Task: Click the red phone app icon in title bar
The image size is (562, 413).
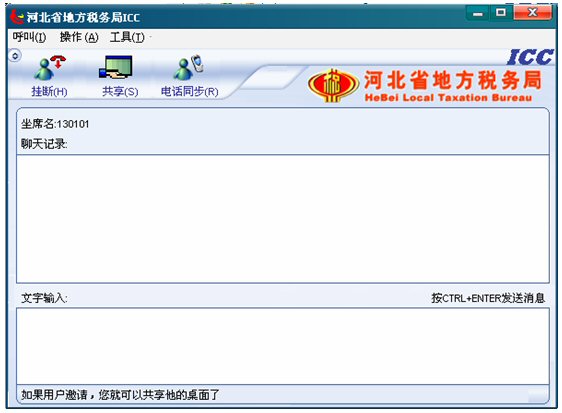Action: coord(16,16)
